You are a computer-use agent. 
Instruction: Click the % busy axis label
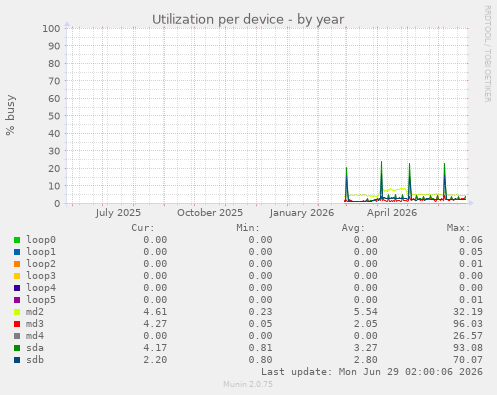pos(10,115)
